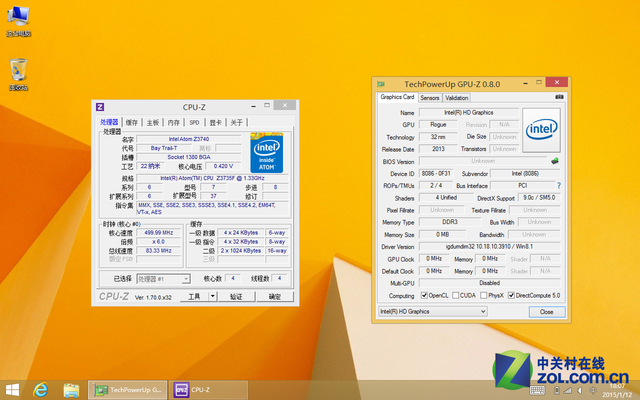This screenshot has height=400, width=640.
Task: Click the GPU-Z title bar app icon
Action: pyautogui.click(x=381, y=84)
